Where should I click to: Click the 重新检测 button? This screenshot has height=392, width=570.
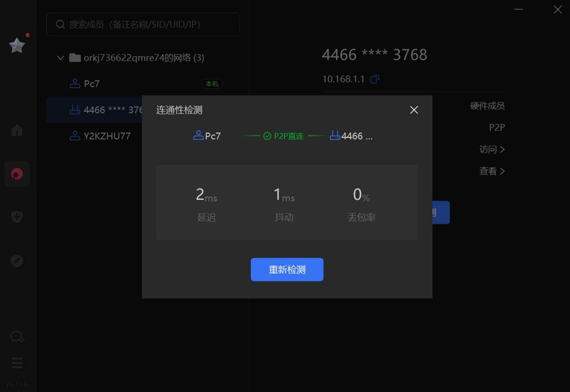pyautogui.click(x=287, y=269)
